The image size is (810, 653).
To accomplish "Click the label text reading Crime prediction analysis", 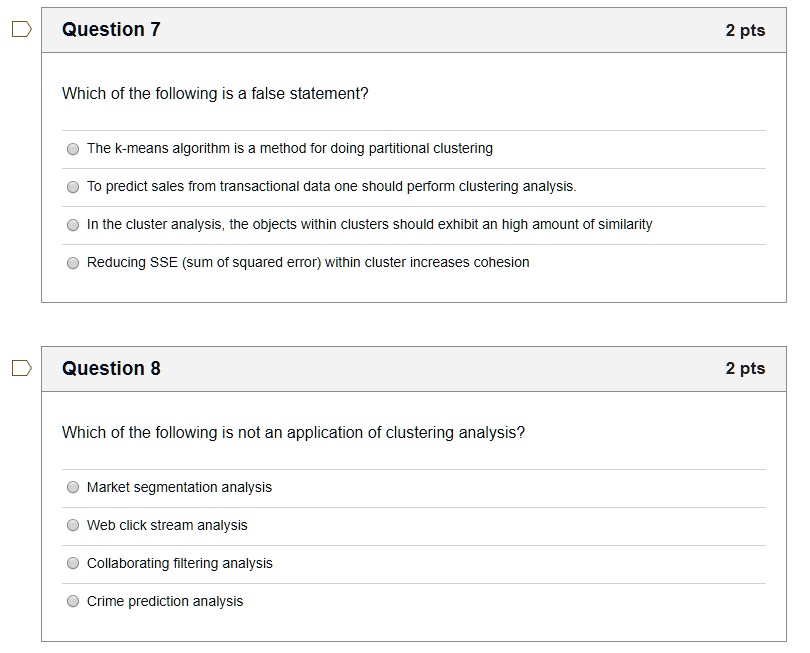I will pos(165,601).
